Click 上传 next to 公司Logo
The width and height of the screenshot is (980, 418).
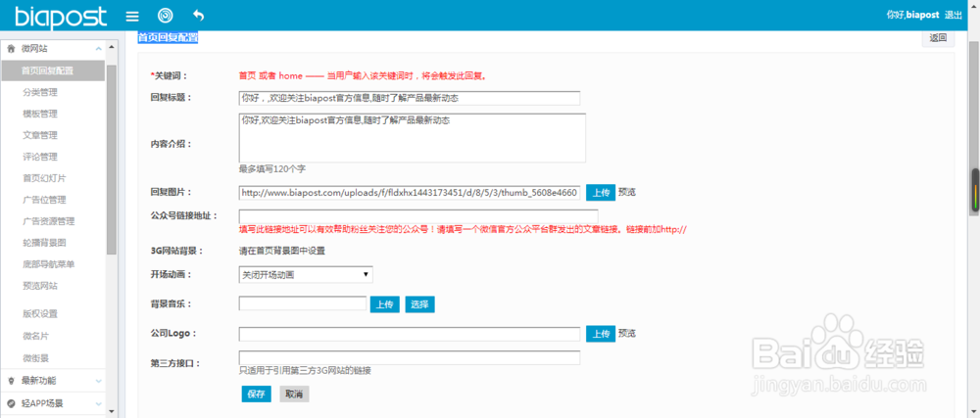coord(601,334)
